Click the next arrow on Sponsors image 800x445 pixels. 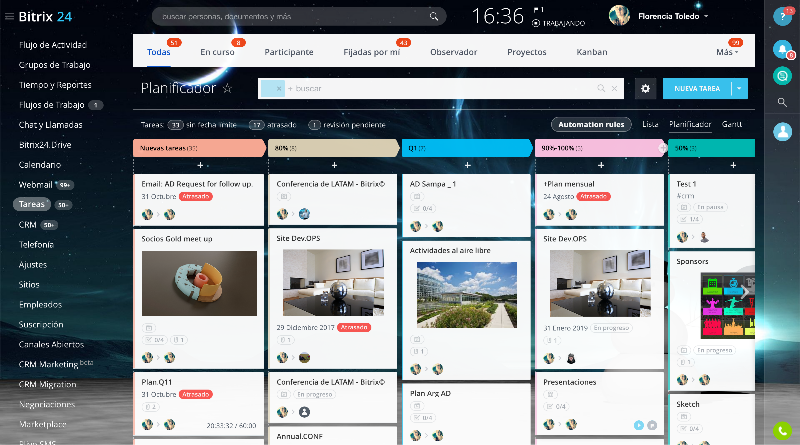(745, 292)
